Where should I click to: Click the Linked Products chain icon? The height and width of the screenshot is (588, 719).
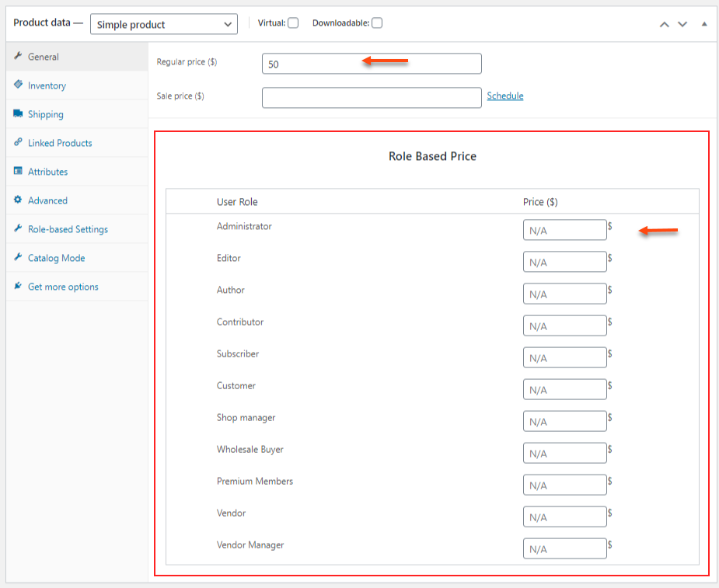tap(18, 142)
